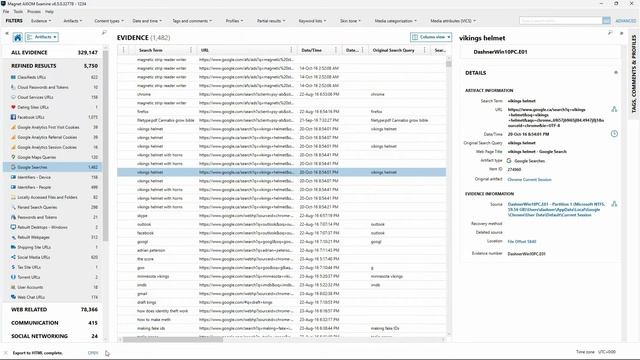Run the keyword search button
The width and height of the screenshot is (640, 360).
point(606,20)
